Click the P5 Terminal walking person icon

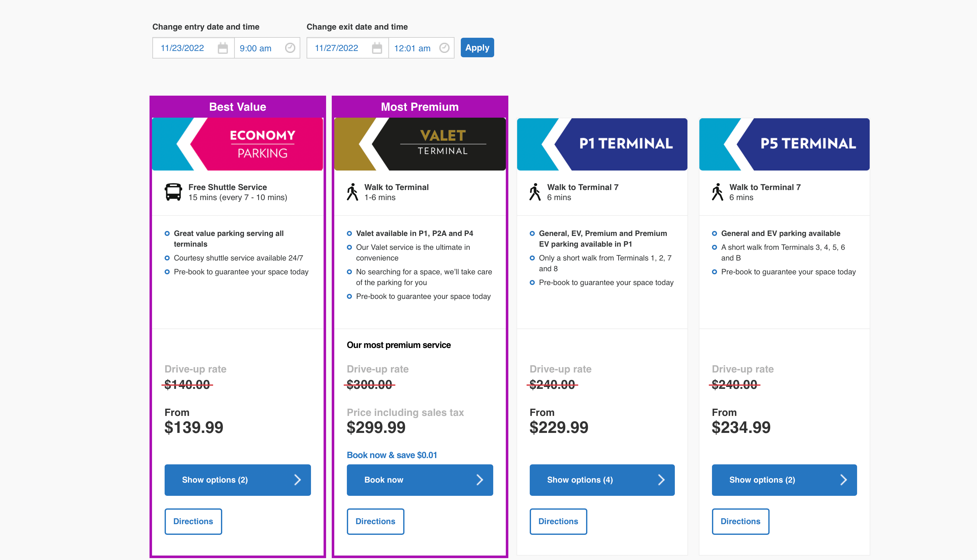(718, 192)
